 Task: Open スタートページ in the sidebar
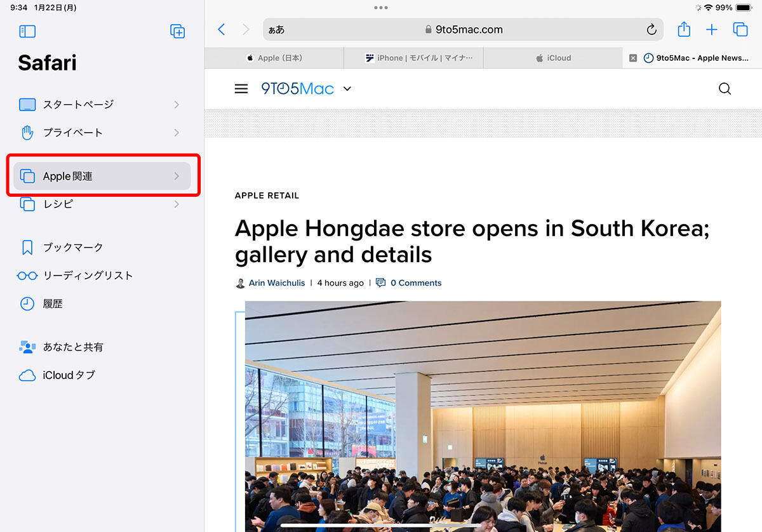(102, 105)
